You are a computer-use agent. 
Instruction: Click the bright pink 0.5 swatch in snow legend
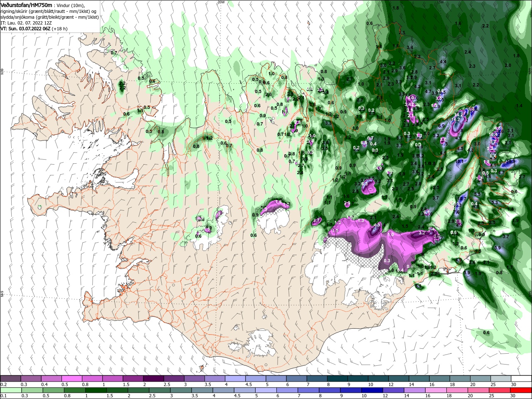[x=71, y=379]
